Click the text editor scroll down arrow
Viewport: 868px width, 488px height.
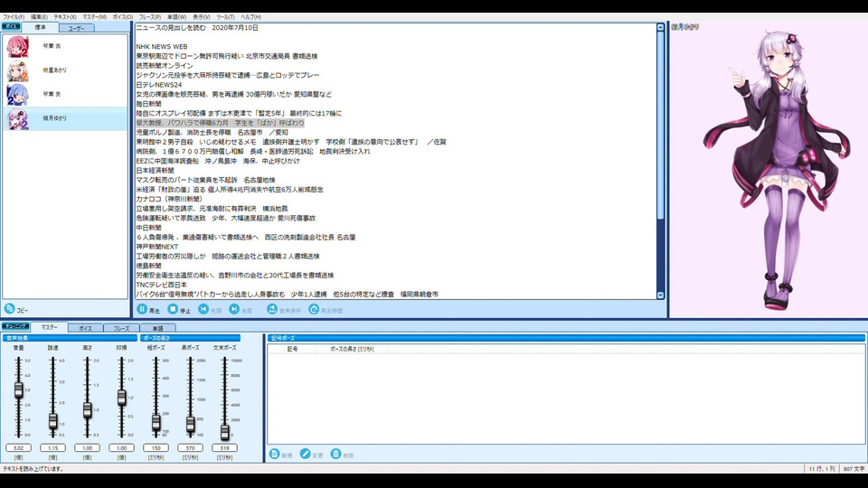click(660, 296)
